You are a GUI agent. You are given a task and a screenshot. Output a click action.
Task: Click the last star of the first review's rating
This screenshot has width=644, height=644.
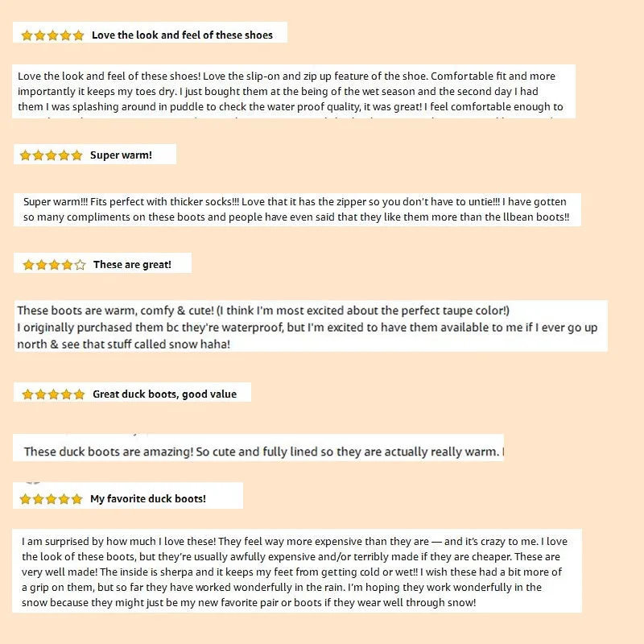(78, 35)
